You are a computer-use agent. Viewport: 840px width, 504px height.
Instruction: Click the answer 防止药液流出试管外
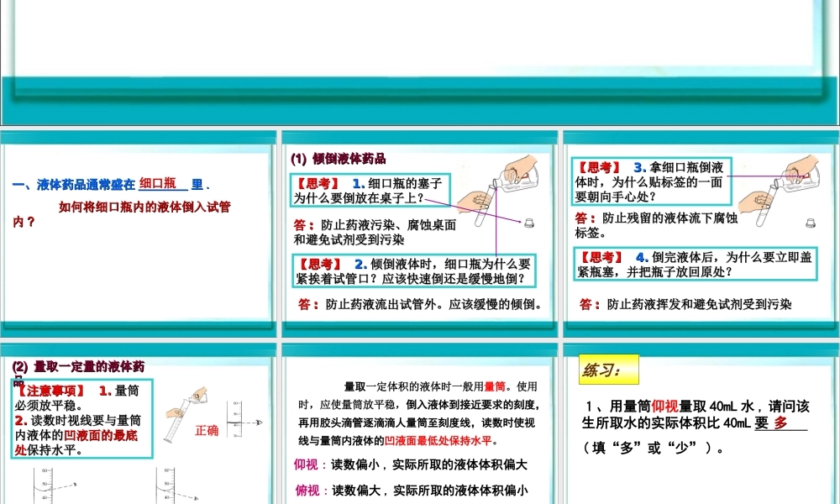pyautogui.click(x=421, y=304)
